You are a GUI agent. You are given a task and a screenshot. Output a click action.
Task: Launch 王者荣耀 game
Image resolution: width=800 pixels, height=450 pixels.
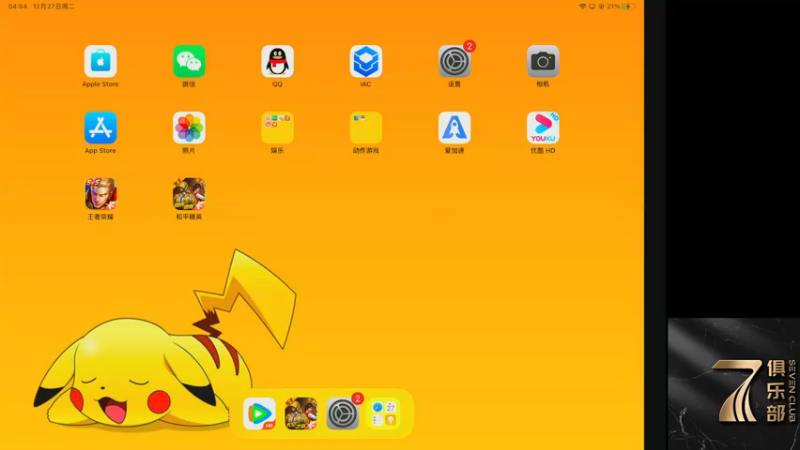(x=101, y=194)
